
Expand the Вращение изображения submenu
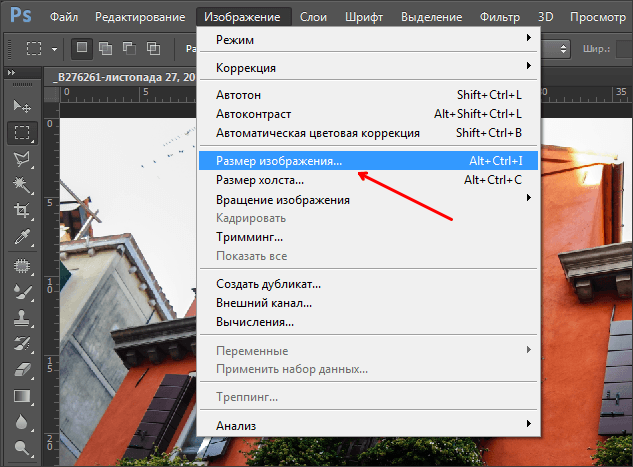click(368, 199)
